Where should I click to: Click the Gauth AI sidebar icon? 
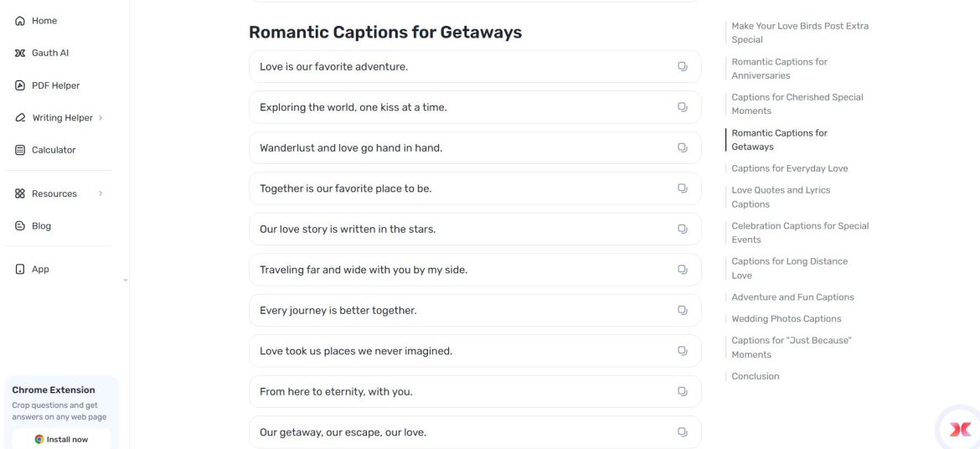click(21, 53)
